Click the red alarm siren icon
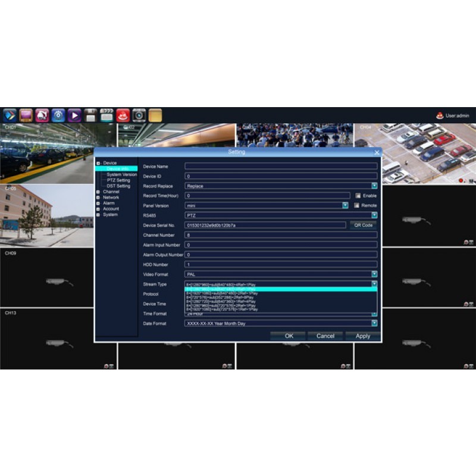 [123, 115]
